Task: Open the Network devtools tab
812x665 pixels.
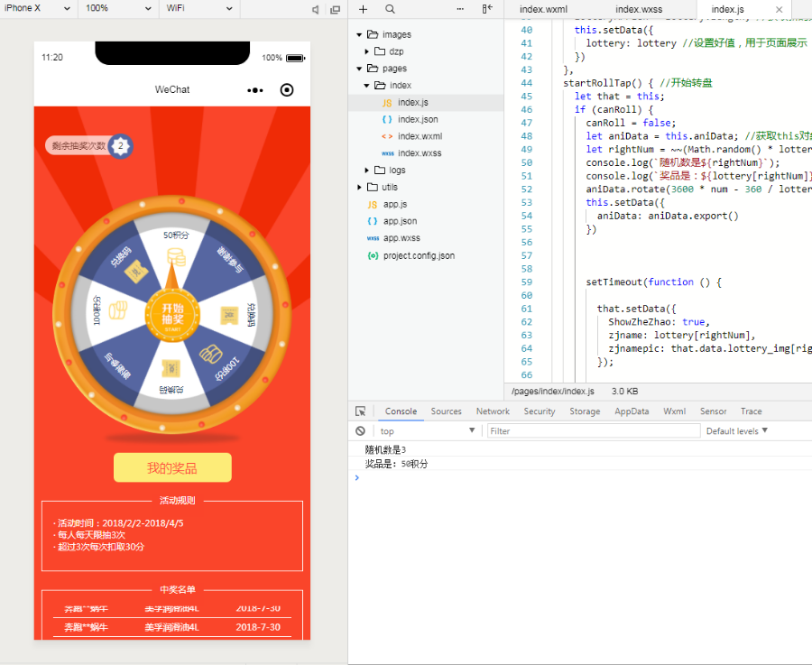Action: (493, 411)
